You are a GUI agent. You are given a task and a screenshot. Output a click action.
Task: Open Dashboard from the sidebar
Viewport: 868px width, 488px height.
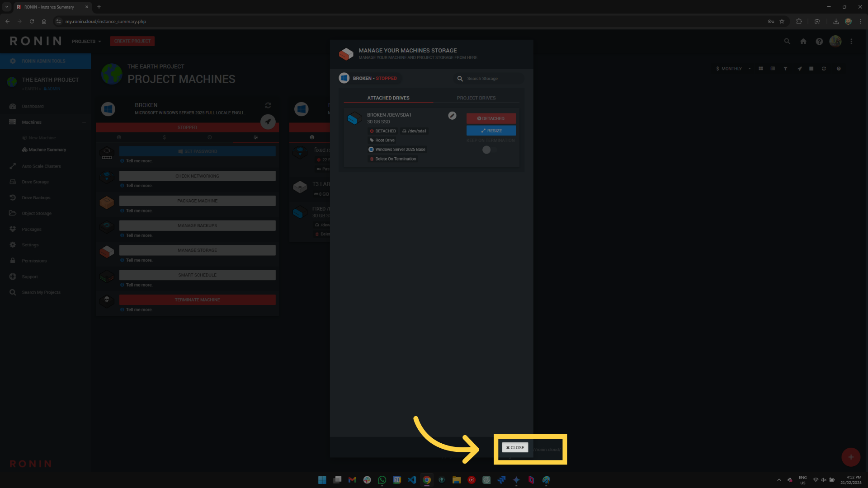(x=33, y=106)
